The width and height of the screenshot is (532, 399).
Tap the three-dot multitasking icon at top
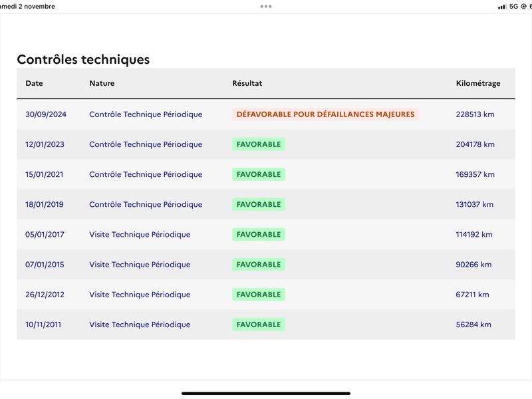click(265, 7)
